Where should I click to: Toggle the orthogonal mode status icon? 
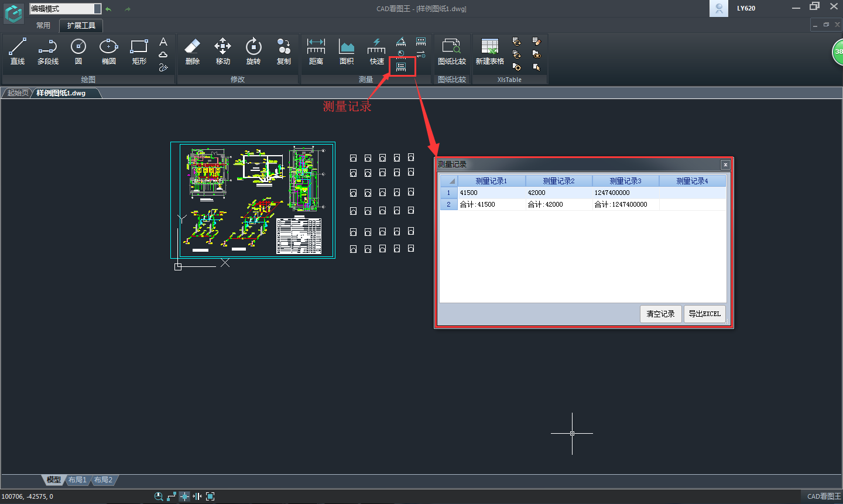[172, 496]
